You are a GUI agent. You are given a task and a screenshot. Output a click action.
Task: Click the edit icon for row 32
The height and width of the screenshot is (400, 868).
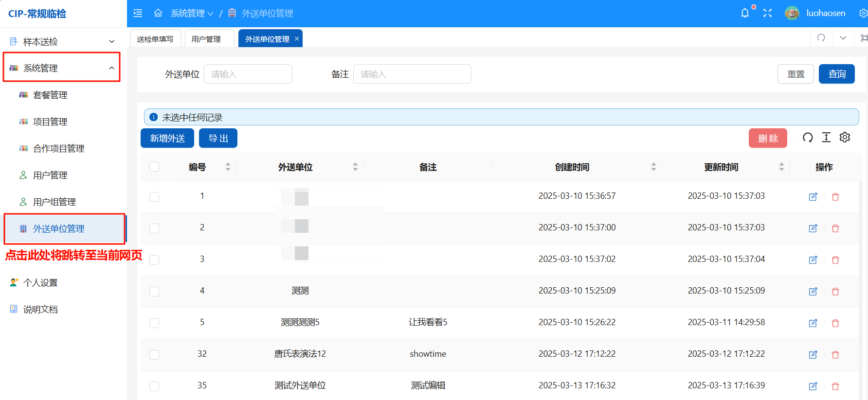pos(813,355)
